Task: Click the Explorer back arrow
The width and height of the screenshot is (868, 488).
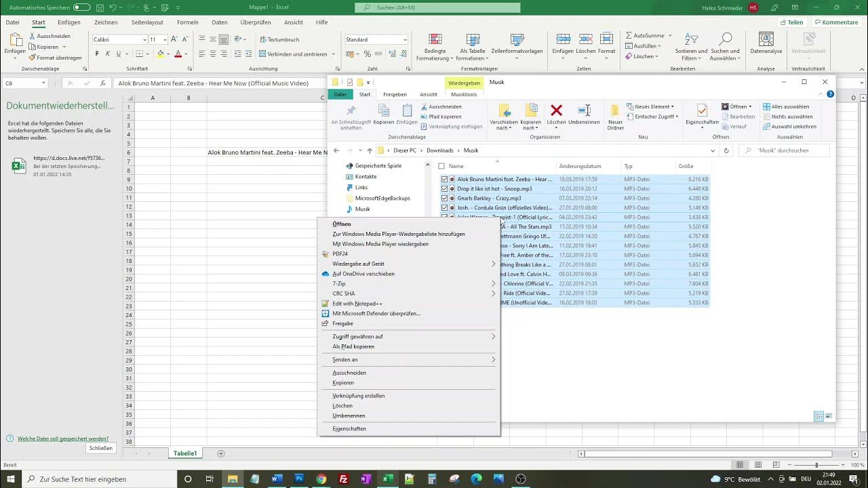Action: (336, 150)
